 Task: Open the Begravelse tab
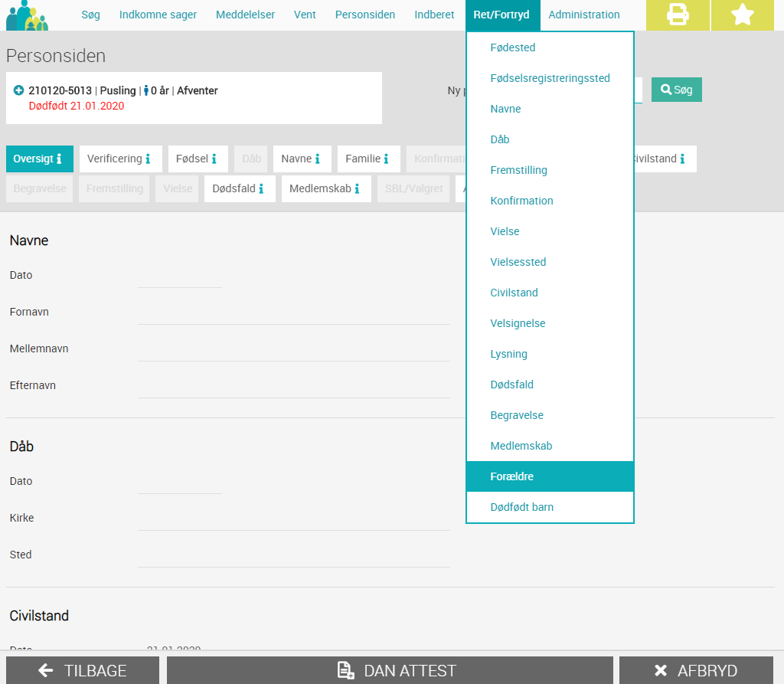[40, 188]
